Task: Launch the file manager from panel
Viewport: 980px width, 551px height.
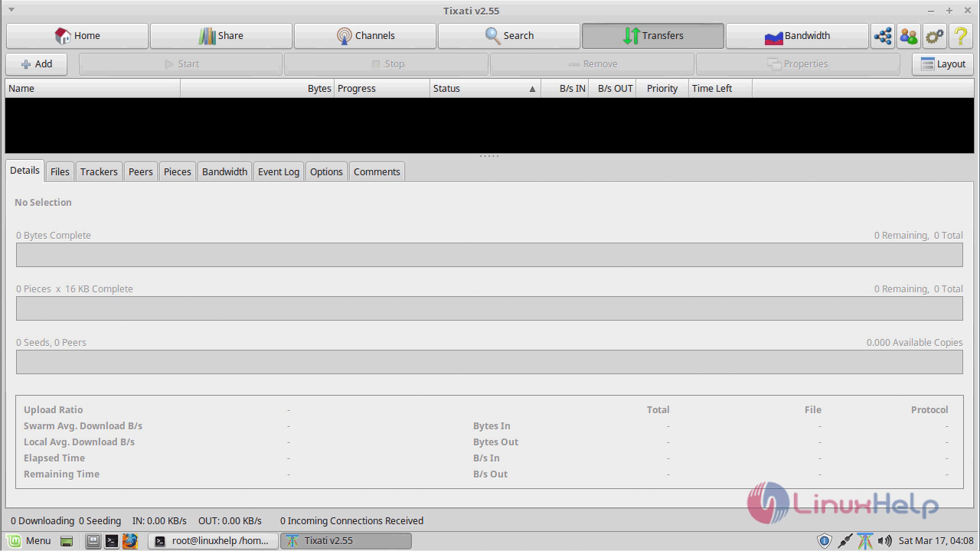Action: click(93, 541)
